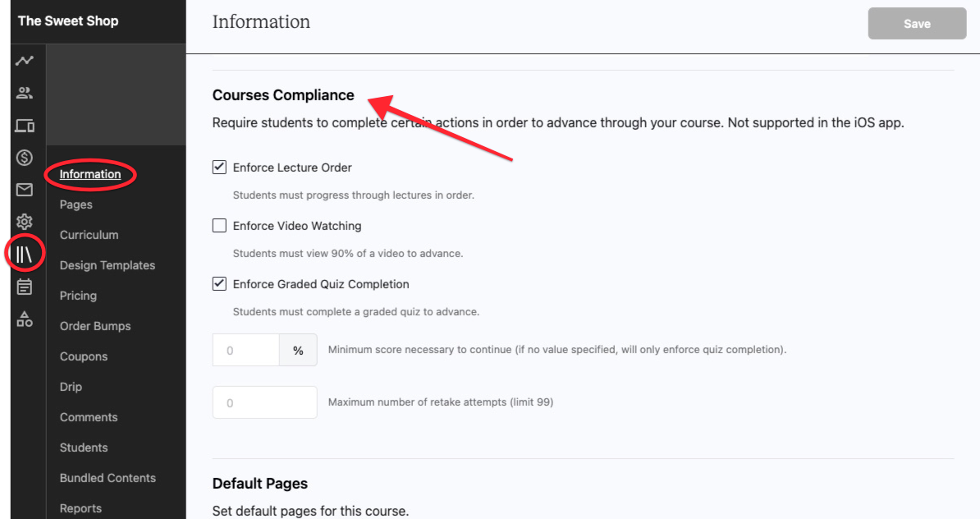The width and height of the screenshot is (980, 519).
Task: Open the Site devices icon
Action: pyautogui.click(x=25, y=126)
